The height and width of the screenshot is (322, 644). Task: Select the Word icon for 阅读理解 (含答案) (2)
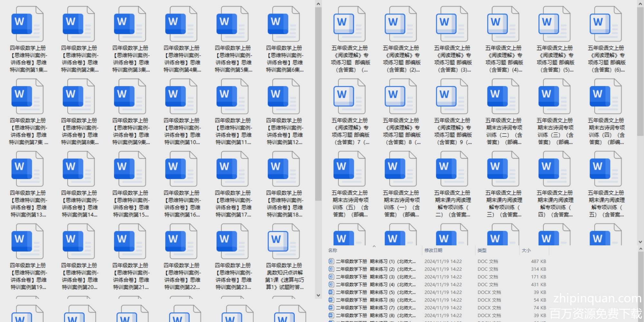(401, 24)
